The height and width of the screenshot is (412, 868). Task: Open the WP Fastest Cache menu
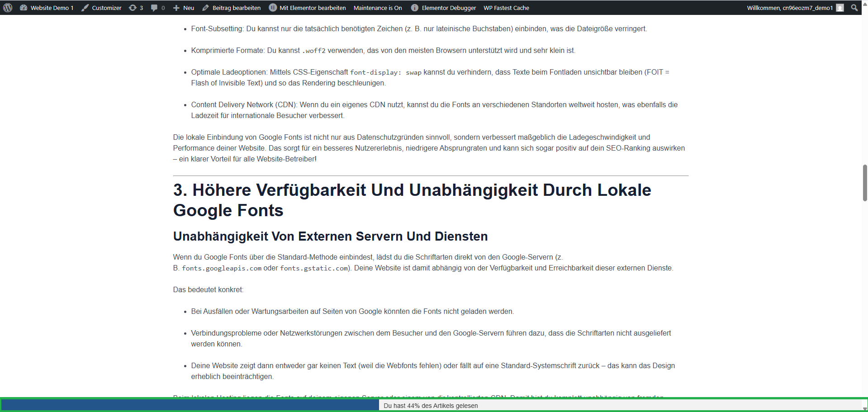pyautogui.click(x=506, y=8)
